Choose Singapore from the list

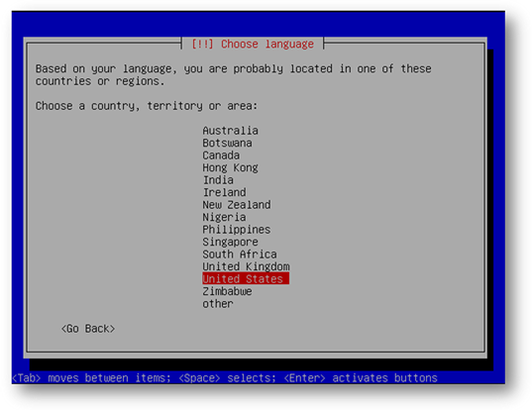click(x=230, y=242)
